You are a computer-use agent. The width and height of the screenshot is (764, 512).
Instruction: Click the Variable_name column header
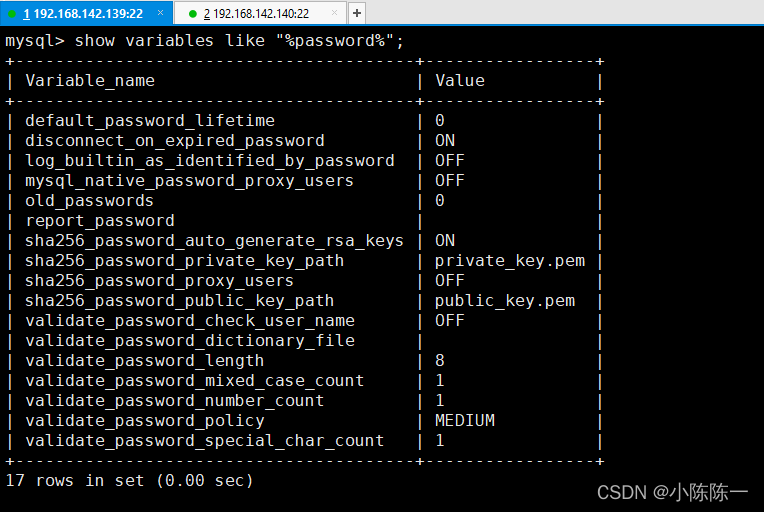90,80
